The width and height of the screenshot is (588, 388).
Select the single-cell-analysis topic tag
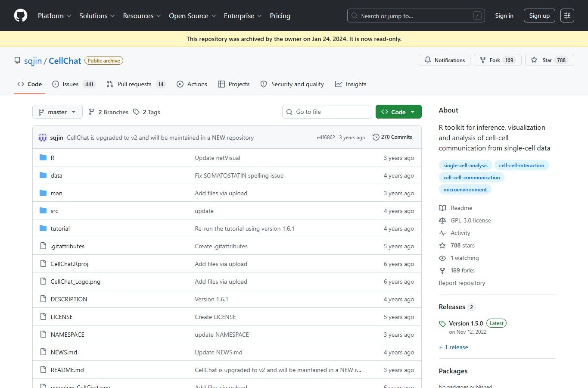pos(465,166)
